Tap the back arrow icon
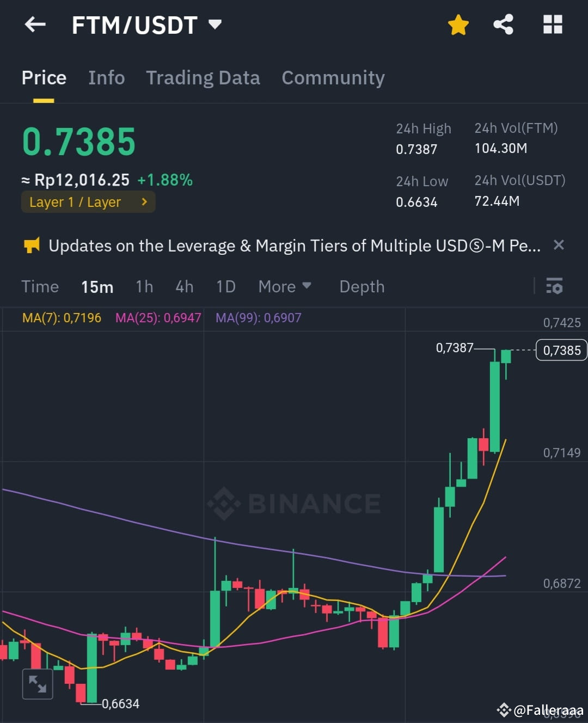Viewport: 588px width, 723px height. (x=35, y=24)
